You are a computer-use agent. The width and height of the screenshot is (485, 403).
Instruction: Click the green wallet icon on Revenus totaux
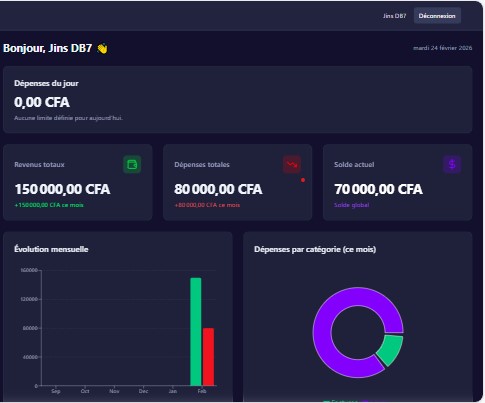[132, 164]
